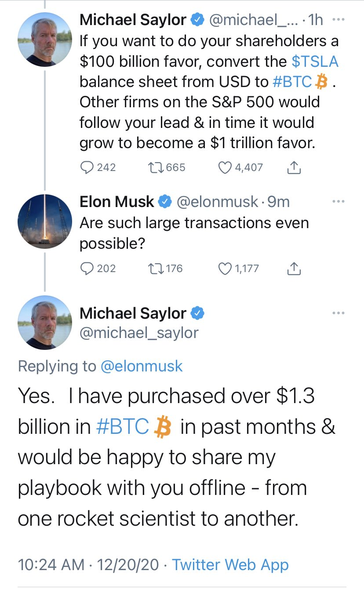The width and height of the screenshot is (364, 589).
Task: Open more options for the main reply tweet
Action: [339, 313]
